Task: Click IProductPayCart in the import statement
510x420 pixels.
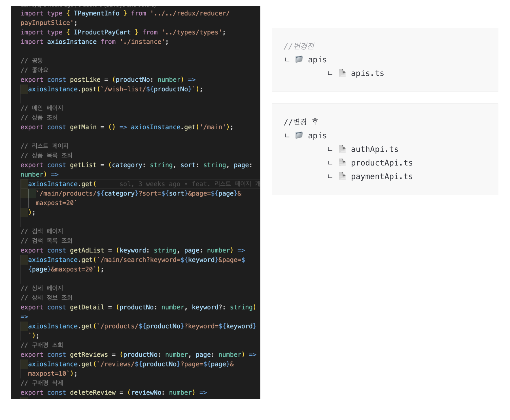Action: [x=102, y=32]
